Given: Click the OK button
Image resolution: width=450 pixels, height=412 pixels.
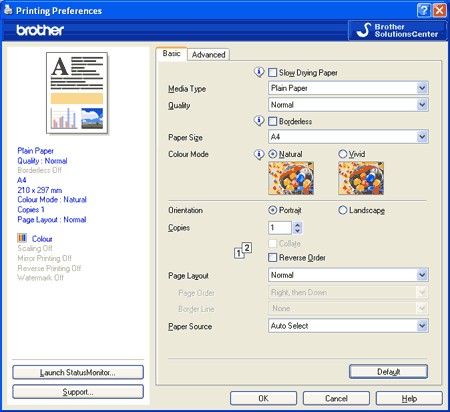Looking at the screenshot, I should 263,398.
